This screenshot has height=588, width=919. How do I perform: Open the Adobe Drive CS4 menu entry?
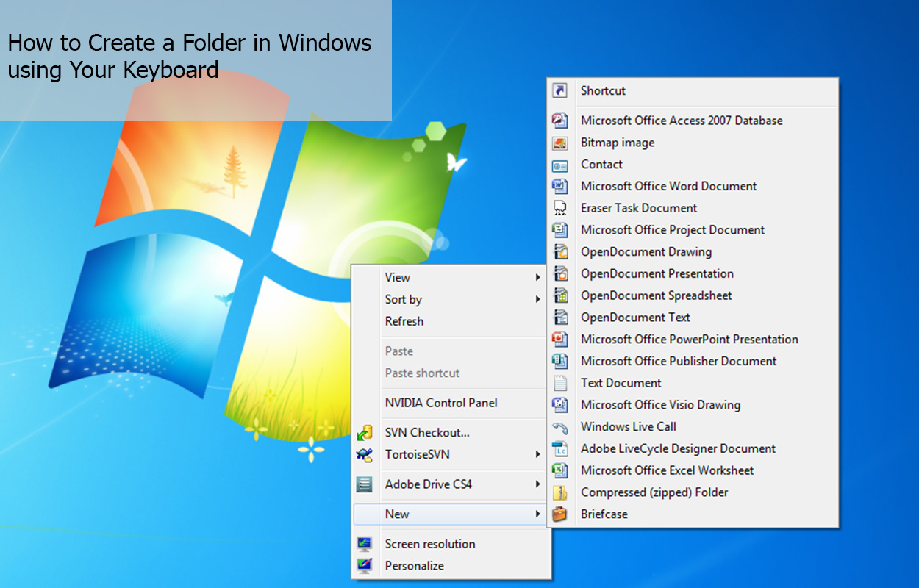(450, 484)
